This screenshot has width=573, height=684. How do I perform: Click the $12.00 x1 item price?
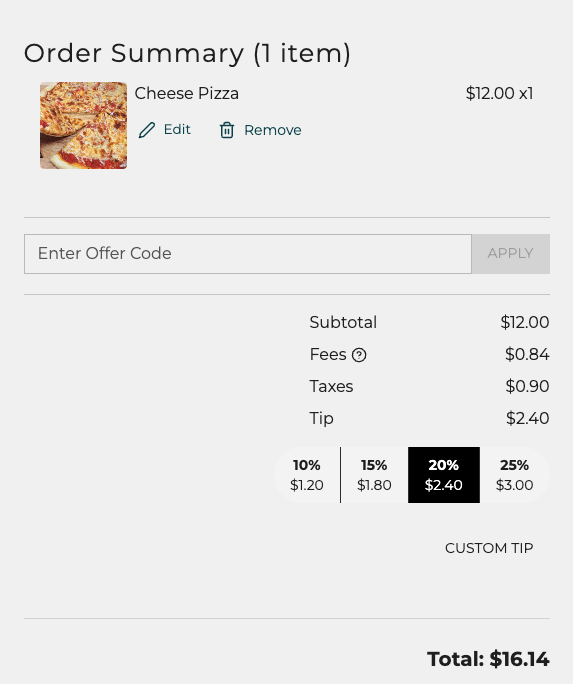[x=499, y=93]
